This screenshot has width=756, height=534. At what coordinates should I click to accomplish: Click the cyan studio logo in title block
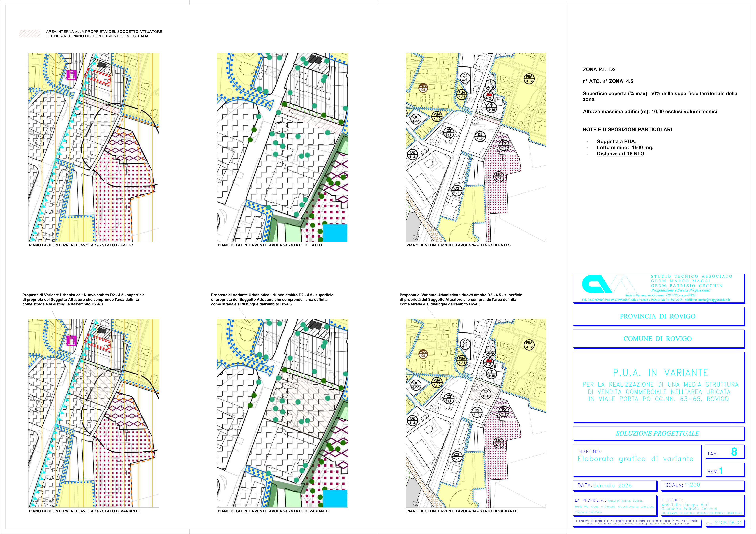point(609,284)
